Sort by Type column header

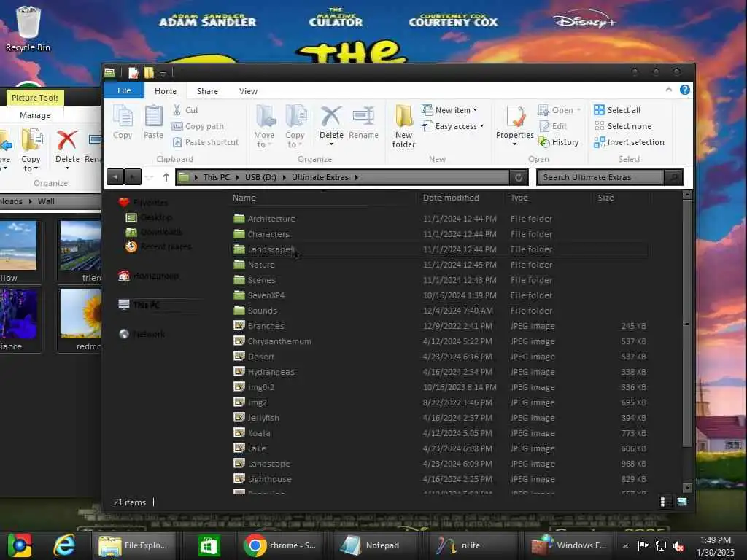click(x=519, y=198)
